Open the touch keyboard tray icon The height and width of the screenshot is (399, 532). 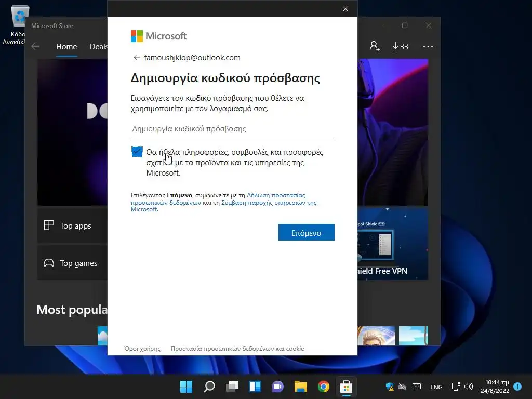point(417,387)
